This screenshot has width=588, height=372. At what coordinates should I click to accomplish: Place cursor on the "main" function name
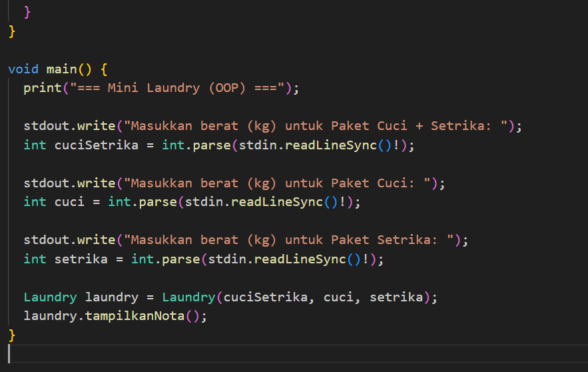pos(61,69)
